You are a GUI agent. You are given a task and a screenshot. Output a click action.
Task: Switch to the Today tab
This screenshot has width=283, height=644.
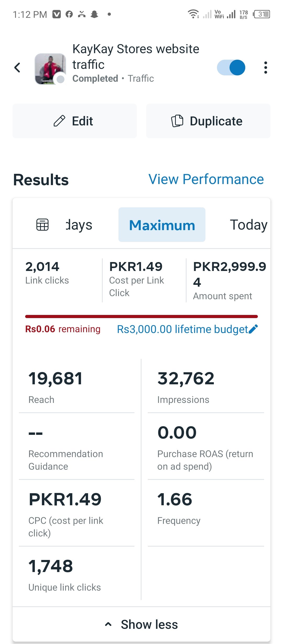[248, 225]
